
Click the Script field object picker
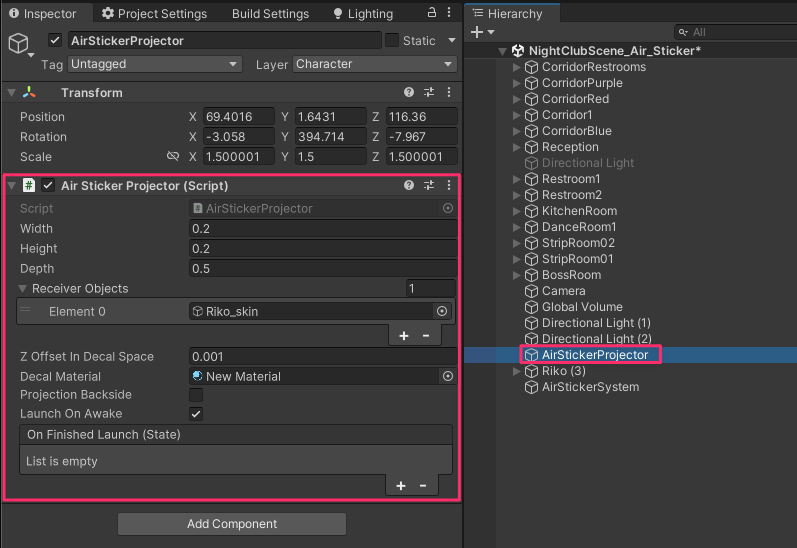click(448, 208)
